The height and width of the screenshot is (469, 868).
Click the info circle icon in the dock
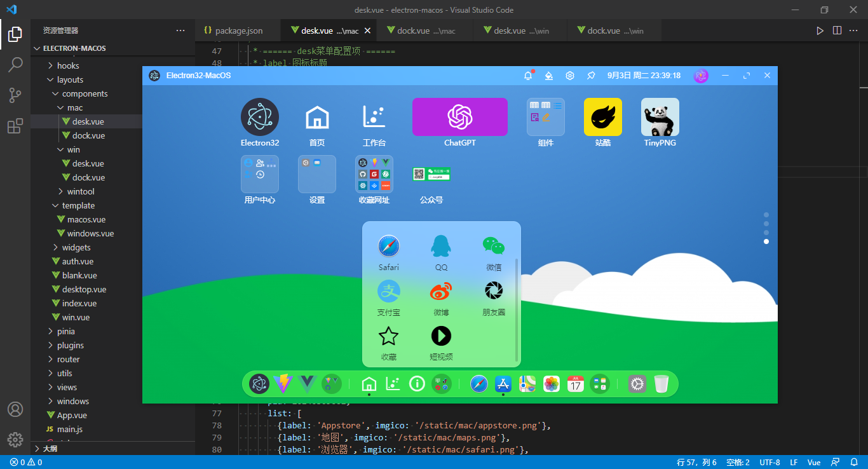pyautogui.click(x=417, y=384)
